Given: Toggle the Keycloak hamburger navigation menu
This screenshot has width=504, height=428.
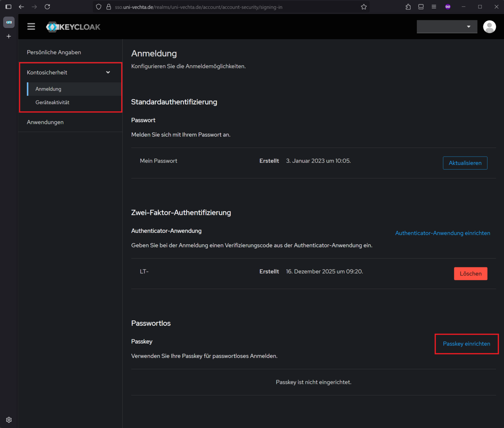Looking at the screenshot, I should [x=31, y=27].
